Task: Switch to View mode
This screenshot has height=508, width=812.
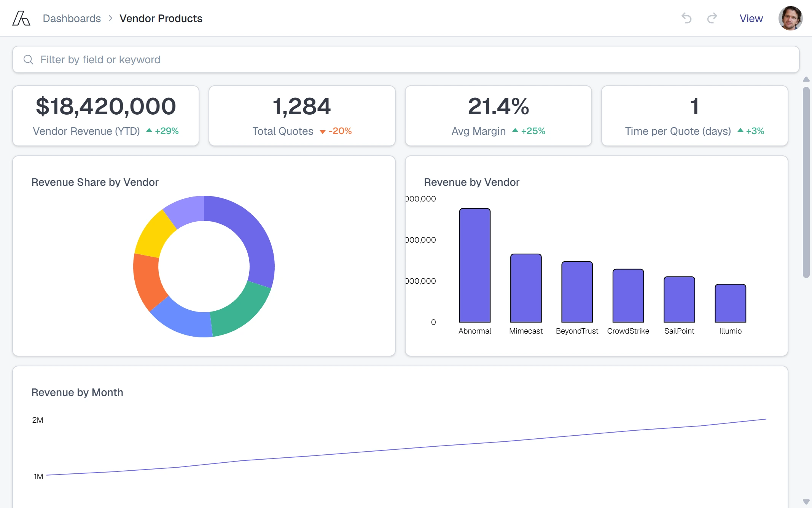Action: (x=751, y=18)
